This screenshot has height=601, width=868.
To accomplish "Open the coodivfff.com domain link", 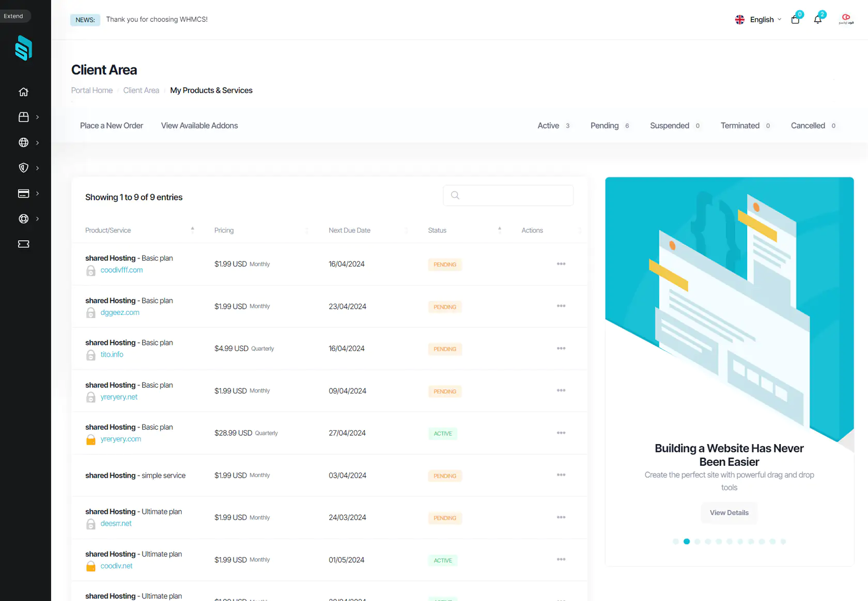I will tap(121, 270).
